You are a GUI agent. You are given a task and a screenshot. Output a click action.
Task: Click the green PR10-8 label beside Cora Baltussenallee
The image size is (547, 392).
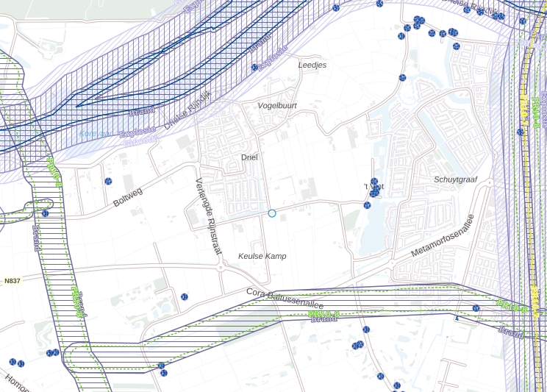tap(323, 314)
